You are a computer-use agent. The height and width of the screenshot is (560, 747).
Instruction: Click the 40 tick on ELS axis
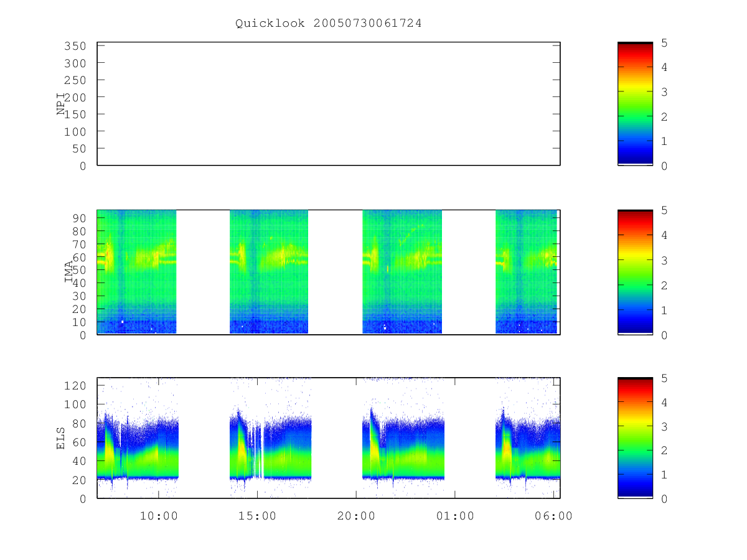coord(80,461)
